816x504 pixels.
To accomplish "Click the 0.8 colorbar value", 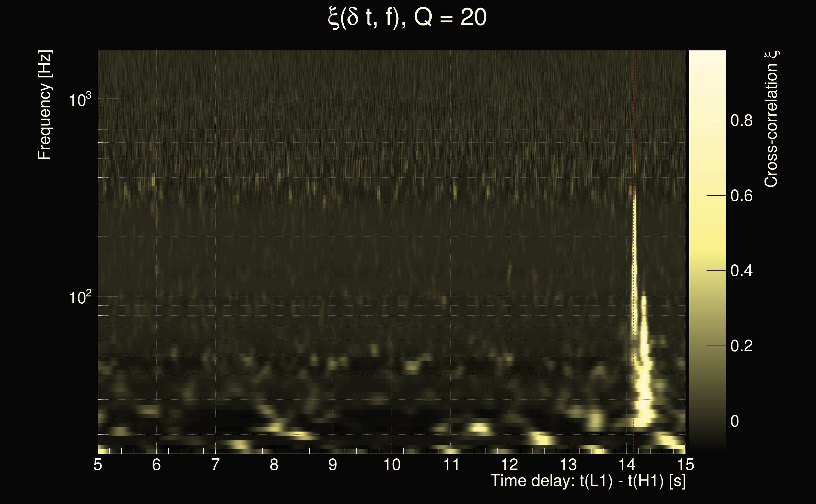I will [741, 120].
